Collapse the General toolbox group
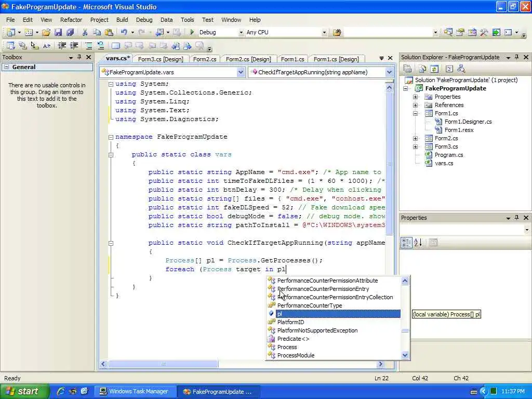The image size is (532, 399). pyautogui.click(x=6, y=67)
